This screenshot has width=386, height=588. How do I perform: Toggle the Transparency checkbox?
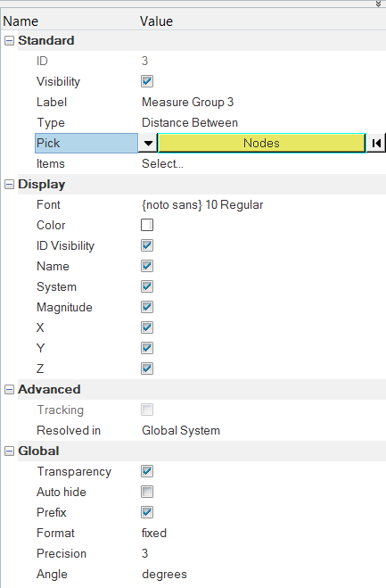pyautogui.click(x=147, y=471)
